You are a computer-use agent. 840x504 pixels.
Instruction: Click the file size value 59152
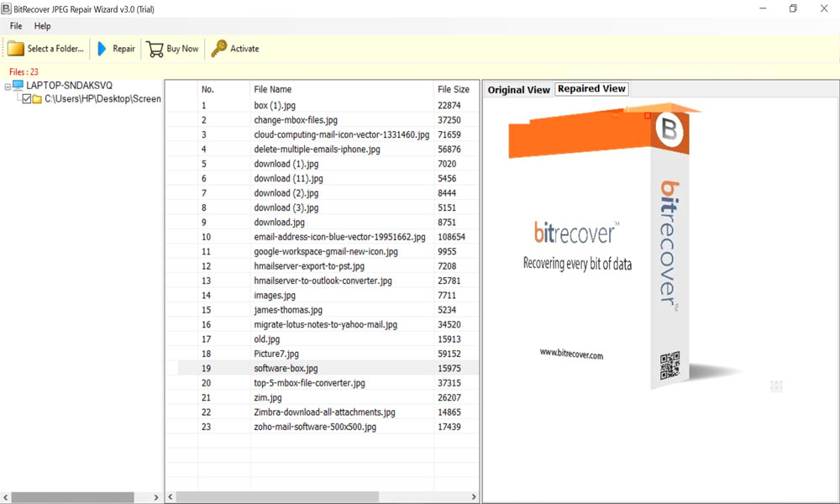449,354
